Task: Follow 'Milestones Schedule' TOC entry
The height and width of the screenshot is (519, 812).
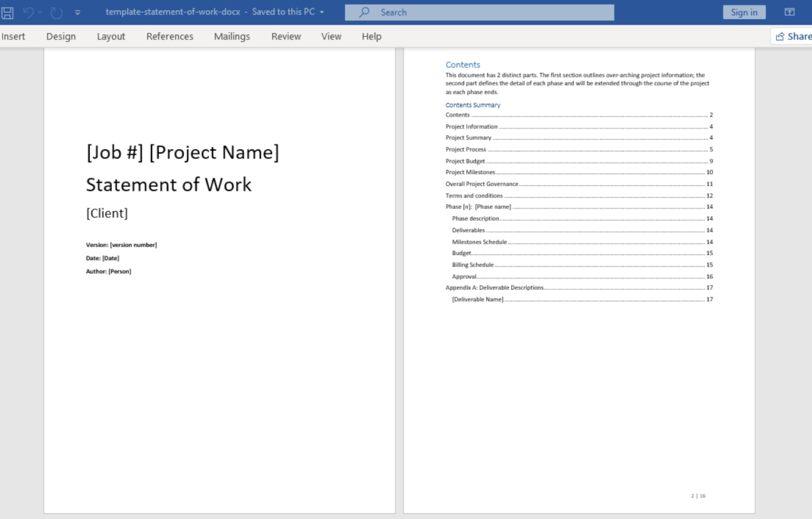Action: [x=582, y=242]
